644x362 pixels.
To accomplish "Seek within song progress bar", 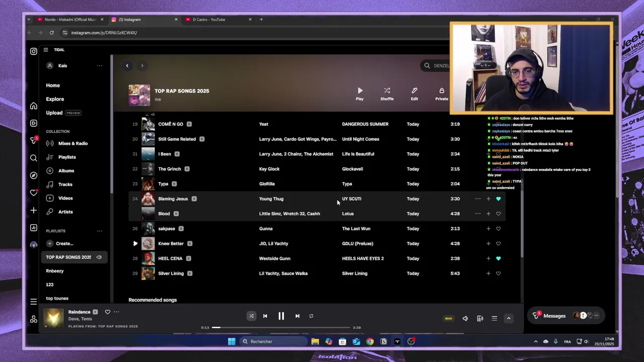I will [x=281, y=327].
